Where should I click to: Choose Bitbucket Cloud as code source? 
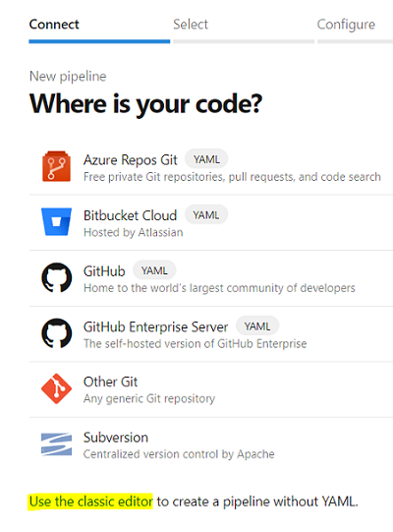point(211,222)
